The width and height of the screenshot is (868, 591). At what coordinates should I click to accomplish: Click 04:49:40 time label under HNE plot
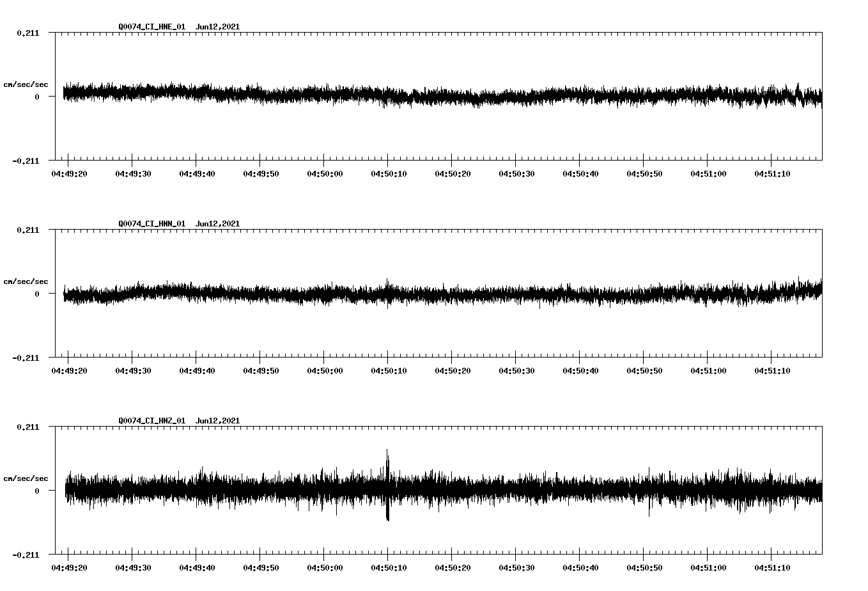197,174
